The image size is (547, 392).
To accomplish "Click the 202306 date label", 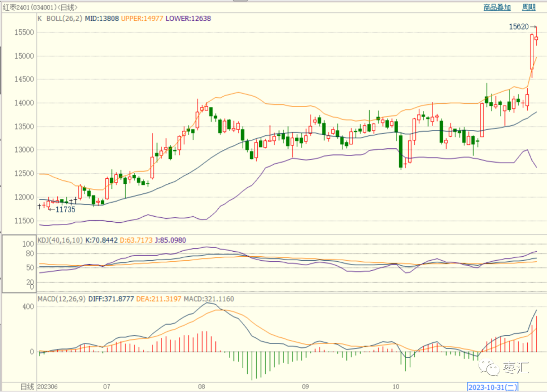I will coord(48,387).
